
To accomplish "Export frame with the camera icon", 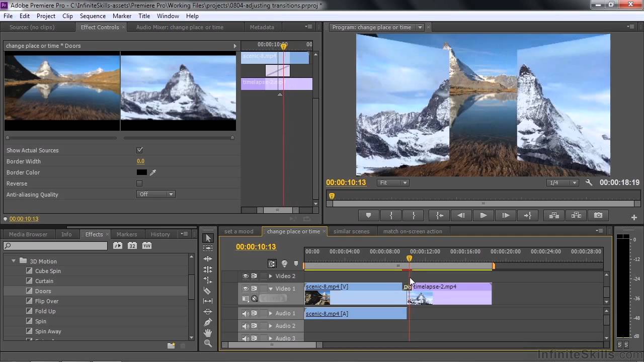I will (598, 215).
